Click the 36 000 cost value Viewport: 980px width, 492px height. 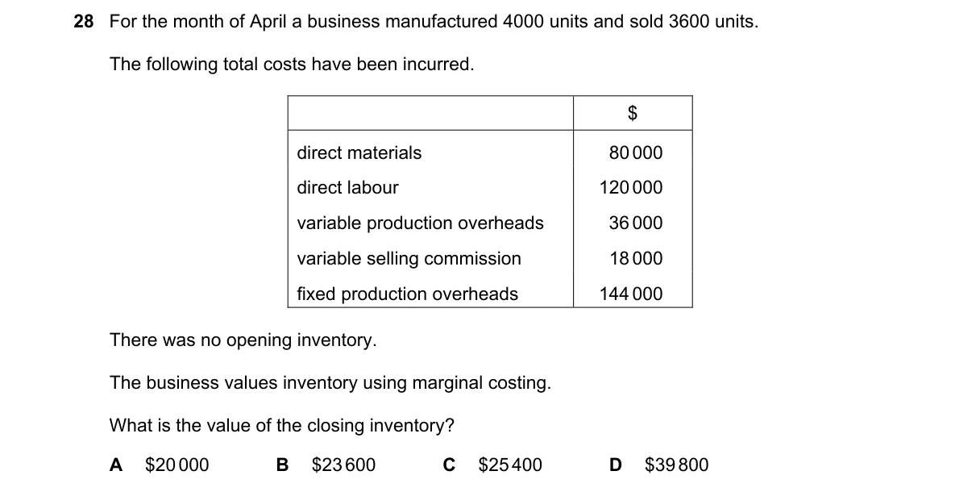[x=636, y=223]
